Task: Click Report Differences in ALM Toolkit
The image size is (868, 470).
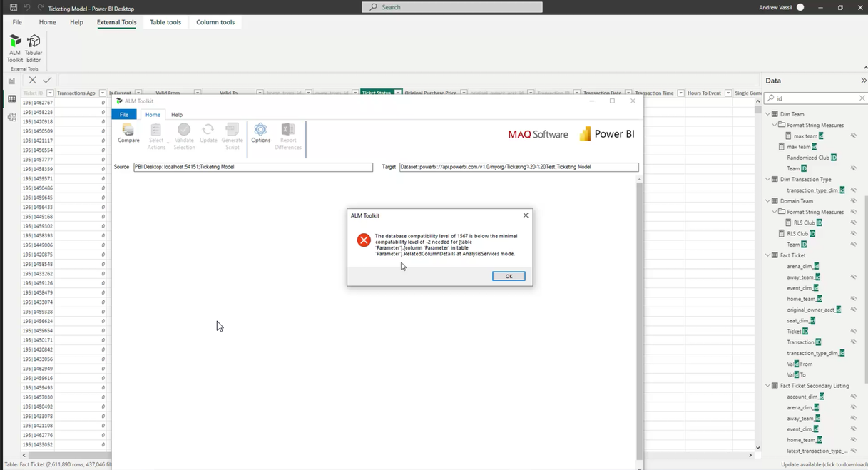Action: click(x=288, y=136)
